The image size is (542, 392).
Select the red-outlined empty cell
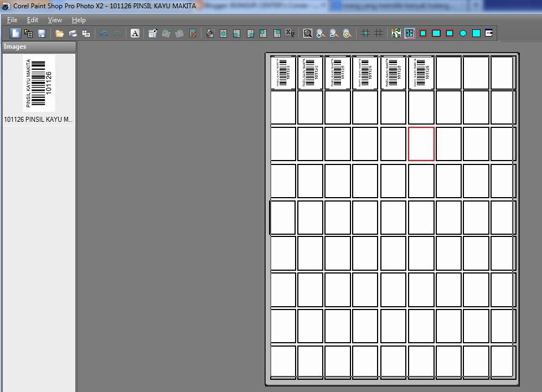pyautogui.click(x=421, y=144)
